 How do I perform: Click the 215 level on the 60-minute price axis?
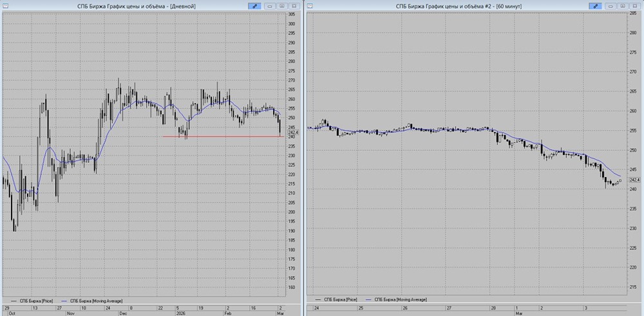click(x=633, y=287)
